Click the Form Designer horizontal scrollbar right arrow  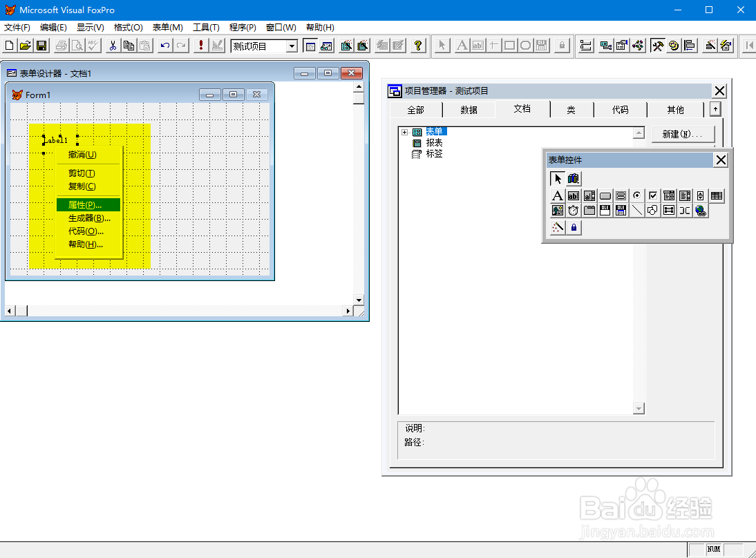click(348, 311)
